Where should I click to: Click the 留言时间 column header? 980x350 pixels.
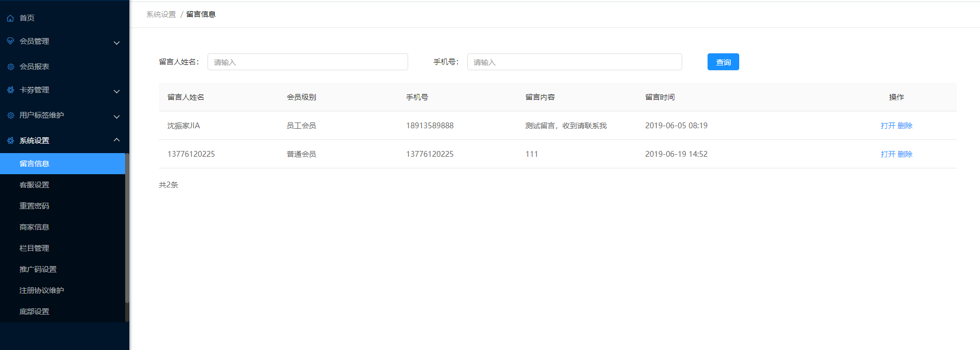point(660,97)
